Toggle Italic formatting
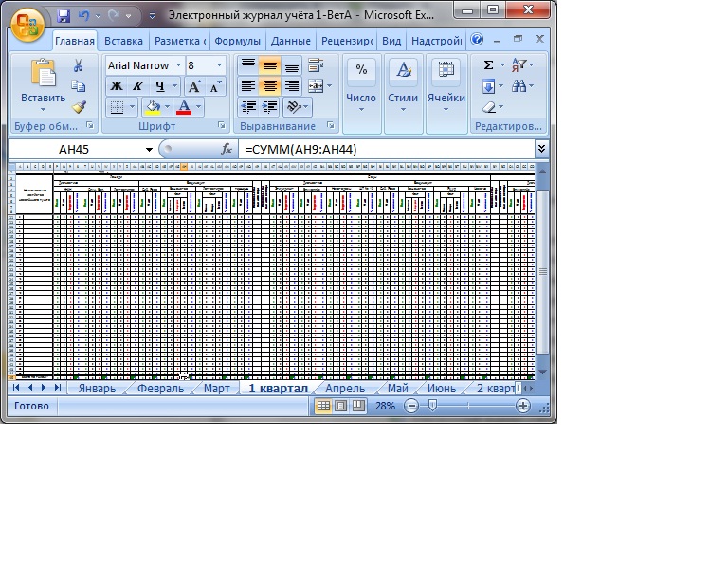The height and width of the screenshot is (582, 728). click(137, 86)
